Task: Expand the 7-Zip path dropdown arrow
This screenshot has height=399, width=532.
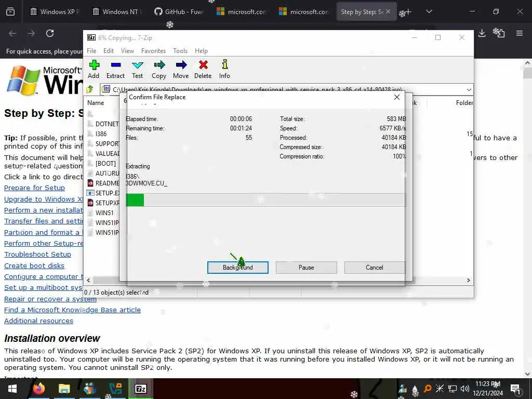Action: click(469, 89)
